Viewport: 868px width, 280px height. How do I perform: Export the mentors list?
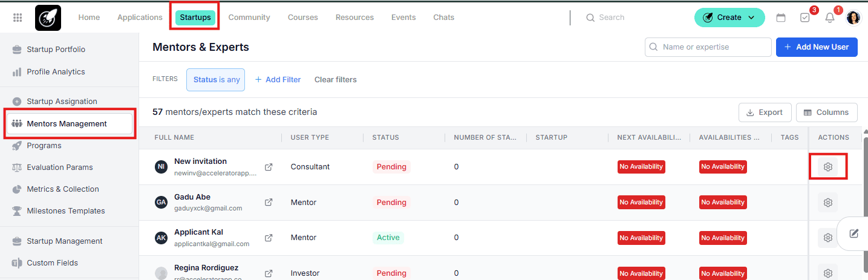[765, 112]
